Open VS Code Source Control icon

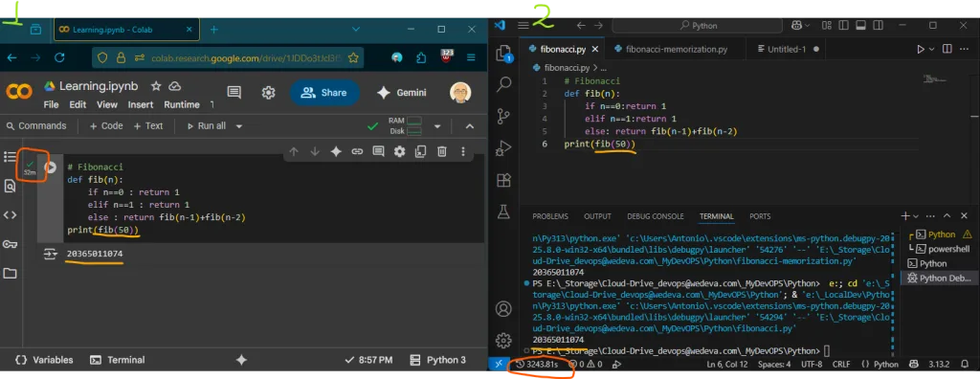[503, 117]
